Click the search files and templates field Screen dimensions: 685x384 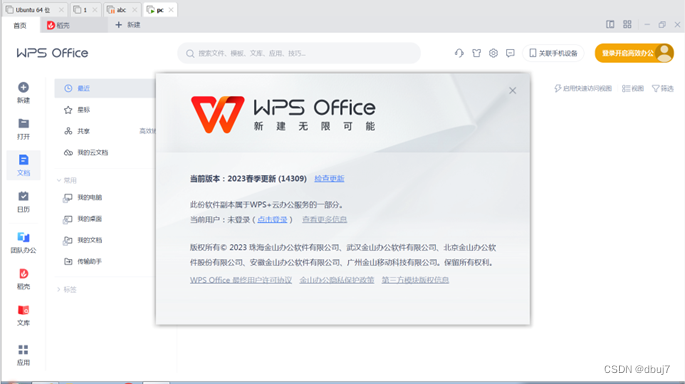(299, 53)
